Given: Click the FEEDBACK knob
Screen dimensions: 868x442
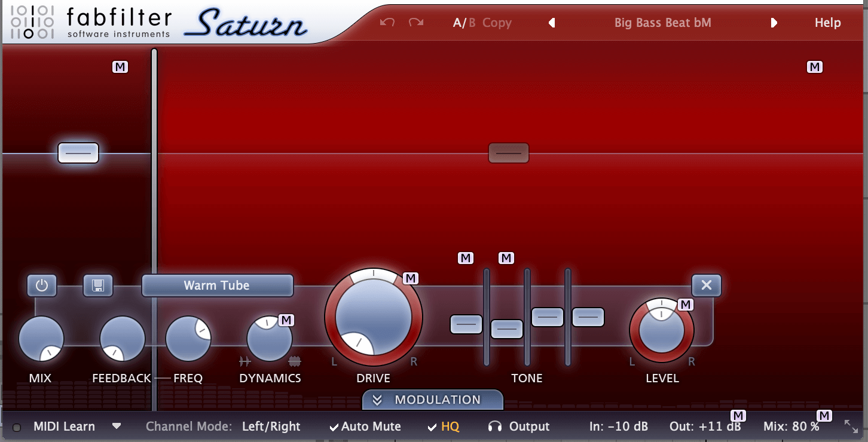Looking at the screenshot, I should click(123, 339).
